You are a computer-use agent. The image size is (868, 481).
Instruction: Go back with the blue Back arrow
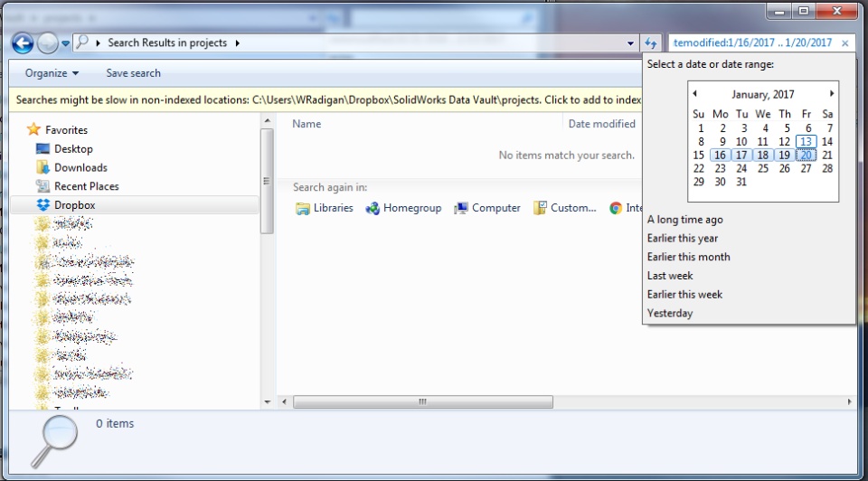(x=23, y=42)
